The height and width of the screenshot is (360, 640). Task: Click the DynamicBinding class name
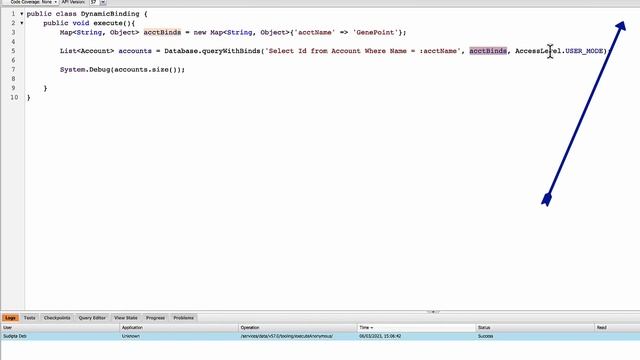point(110,14)
